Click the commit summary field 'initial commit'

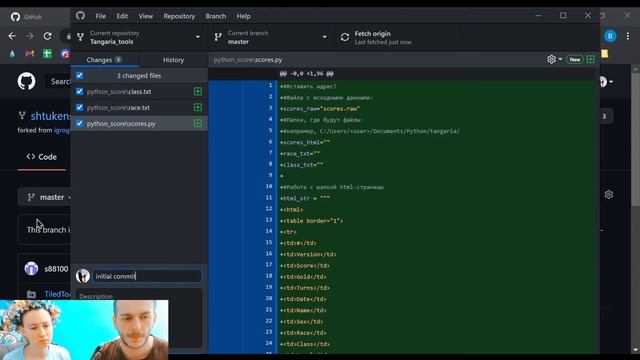pos(147,276)
